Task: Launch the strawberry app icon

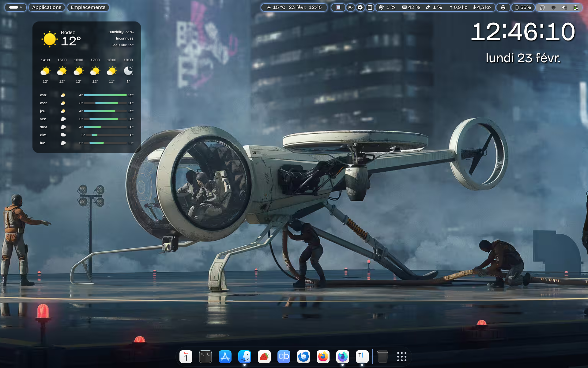Action: click(264, 357)
